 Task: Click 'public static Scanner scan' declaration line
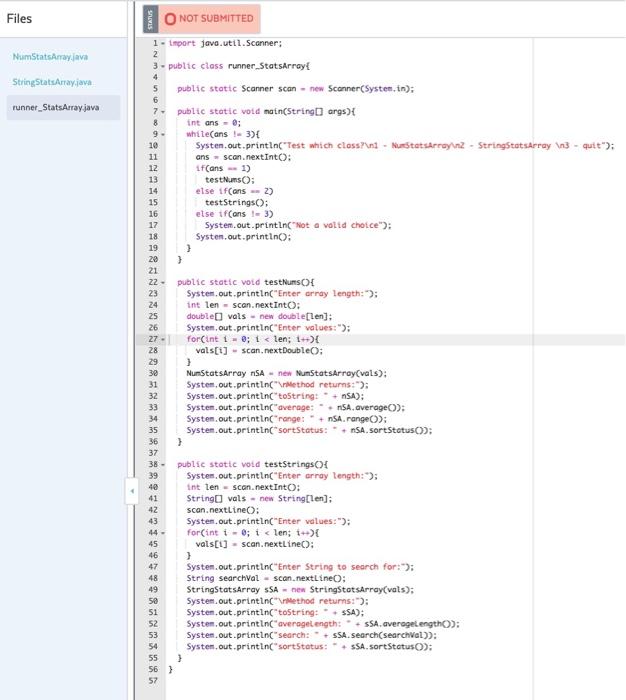point(296,89)
